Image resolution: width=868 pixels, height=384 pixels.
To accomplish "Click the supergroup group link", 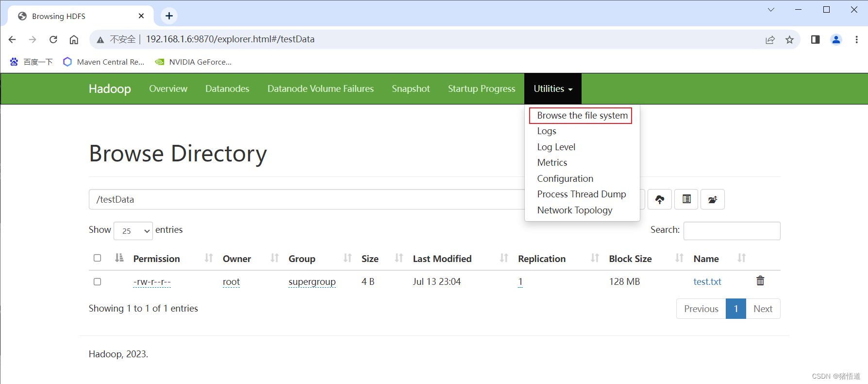I will pyautogui.click(x=312, y=282).
